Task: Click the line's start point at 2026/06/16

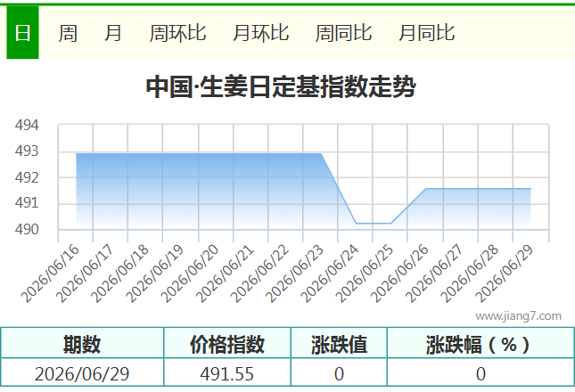Action: (x=77, y=154)
